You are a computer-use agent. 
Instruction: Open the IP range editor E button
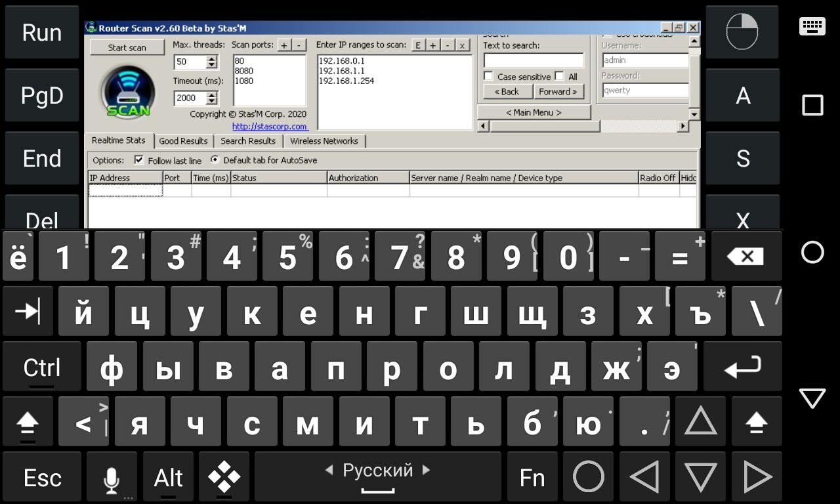point(418,45)
